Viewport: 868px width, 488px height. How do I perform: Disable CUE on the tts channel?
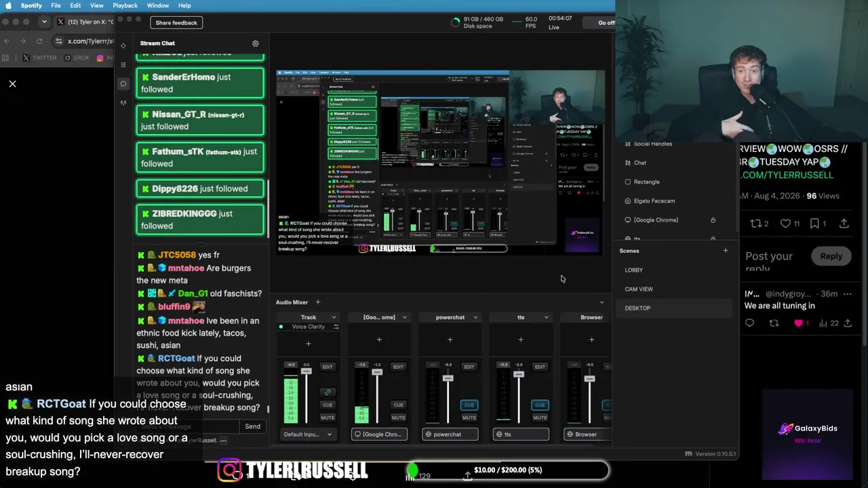pos(540,405)
